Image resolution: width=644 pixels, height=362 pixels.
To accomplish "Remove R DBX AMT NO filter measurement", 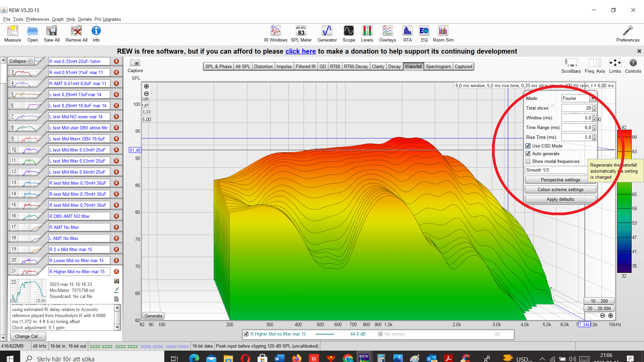I will 116,216.
